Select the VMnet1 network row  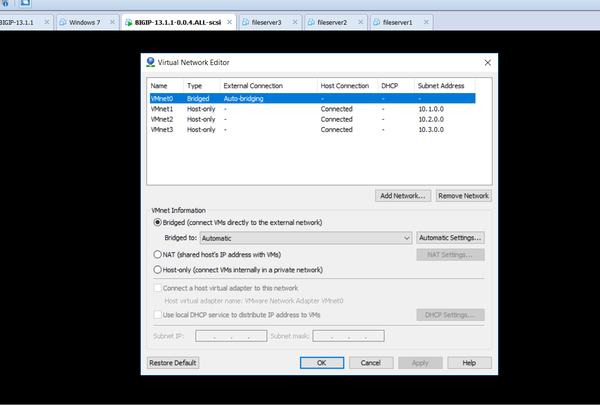click(312, 109)
